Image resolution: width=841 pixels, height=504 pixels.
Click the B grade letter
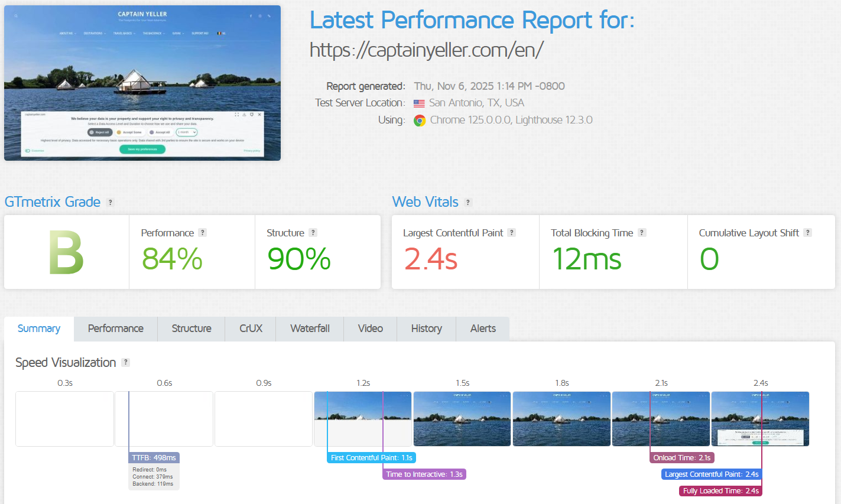66,253
